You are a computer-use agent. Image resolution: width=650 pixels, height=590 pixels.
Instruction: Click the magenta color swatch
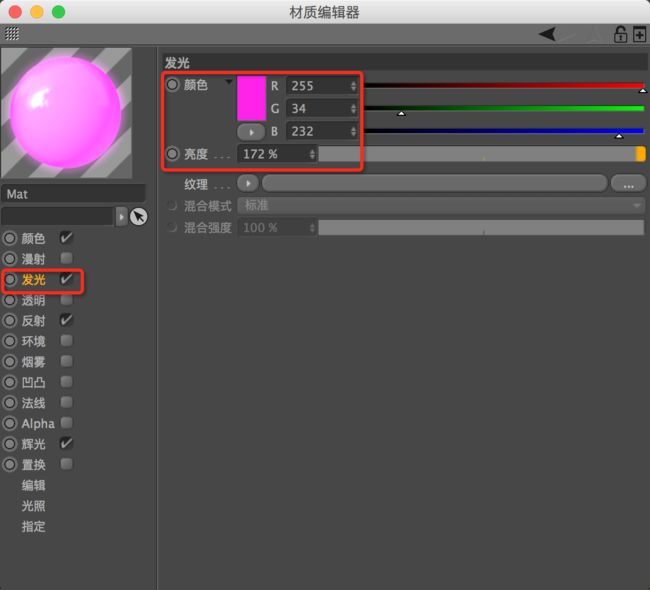[x=251, y=99]
